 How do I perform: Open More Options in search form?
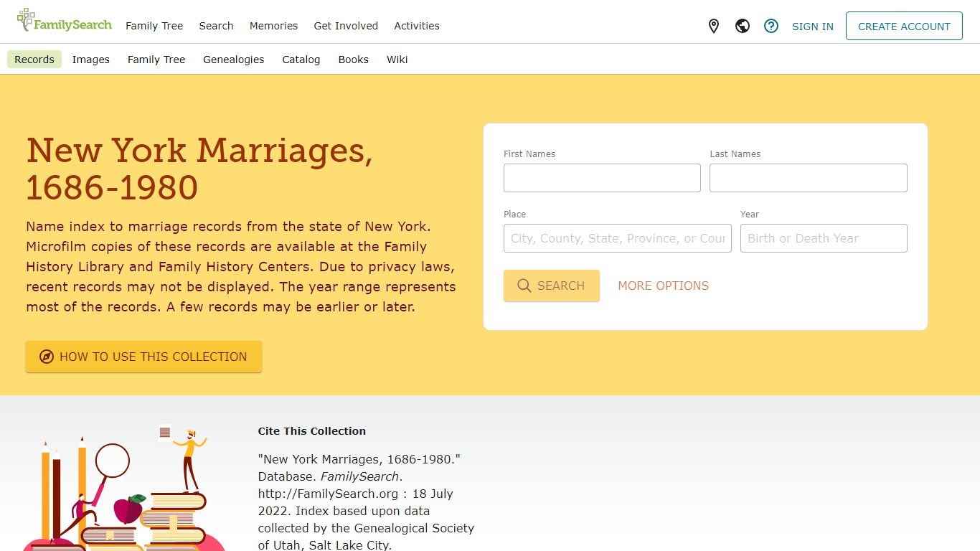(x=664, y=286)
